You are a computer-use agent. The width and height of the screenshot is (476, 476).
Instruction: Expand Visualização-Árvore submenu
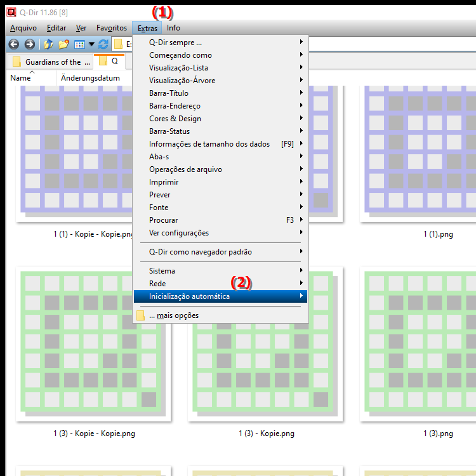220,81
